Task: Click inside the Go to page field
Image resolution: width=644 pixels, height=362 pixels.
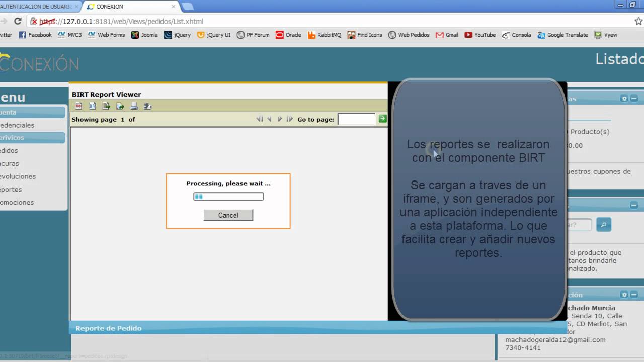Action: click(357, 119)
